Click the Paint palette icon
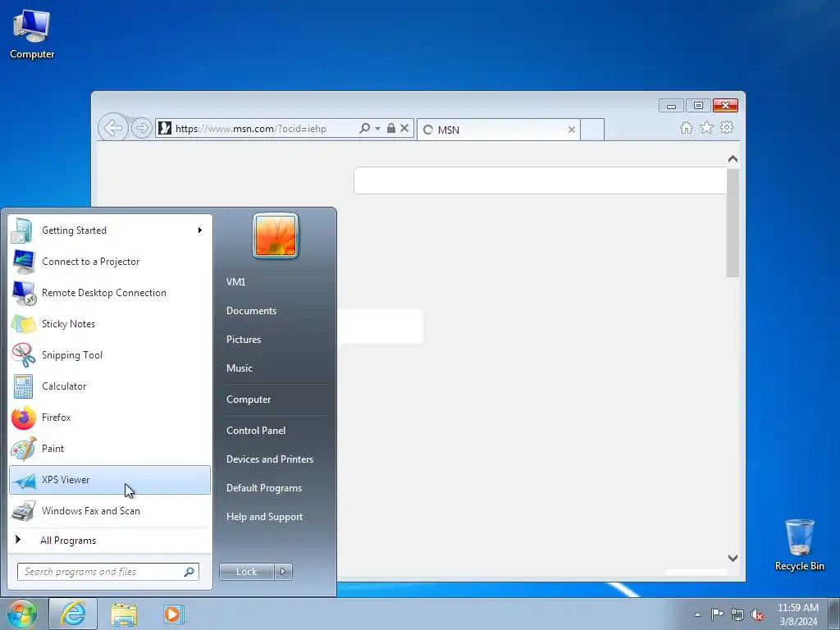The height and width of the screenshot is (630, 840). [24, 449]
